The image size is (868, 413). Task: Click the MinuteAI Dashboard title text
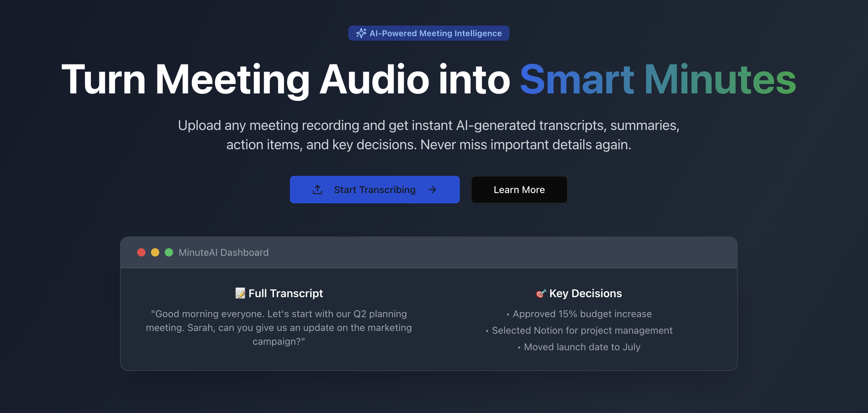tap(223, 252)
